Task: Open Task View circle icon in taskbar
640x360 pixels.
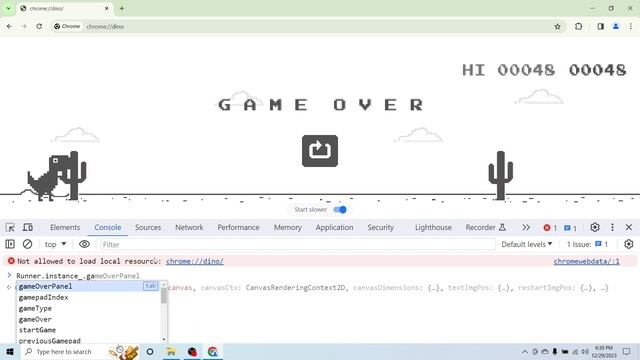Action: [150, 351]
